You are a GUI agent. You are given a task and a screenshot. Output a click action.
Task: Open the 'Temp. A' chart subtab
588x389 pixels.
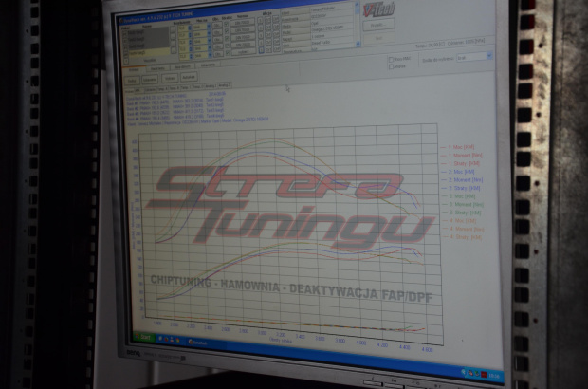(x=162, y=89)
